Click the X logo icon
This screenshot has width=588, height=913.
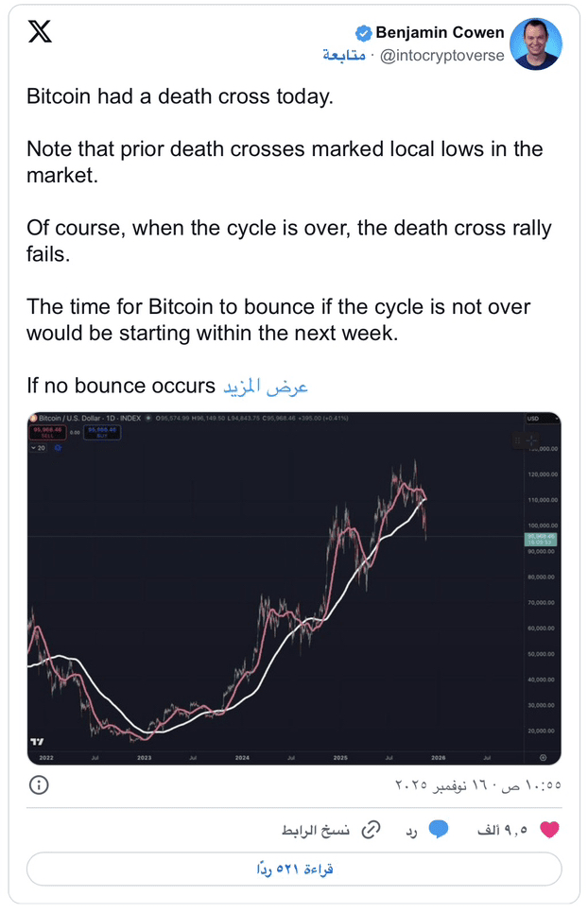pyautogui.click(x=40, y=32)
